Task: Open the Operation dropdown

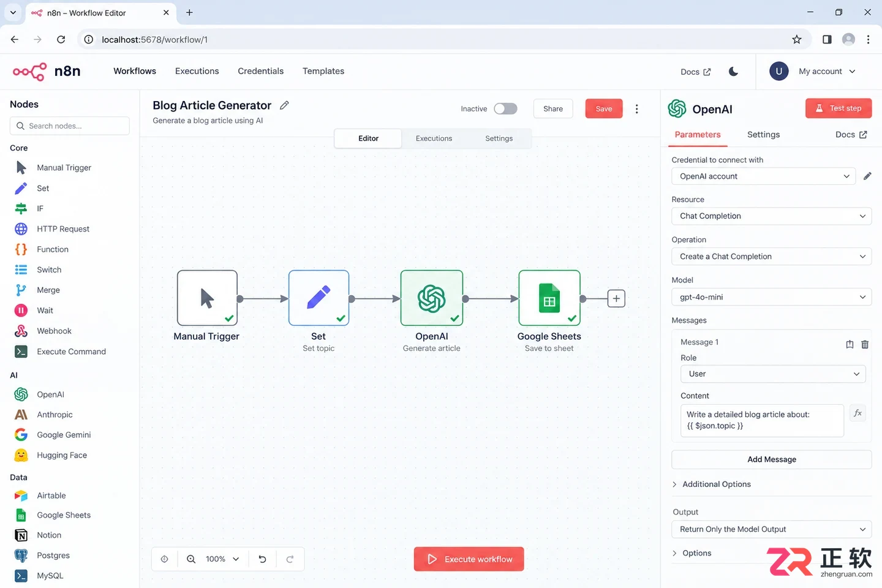Action: coord(771,257)
